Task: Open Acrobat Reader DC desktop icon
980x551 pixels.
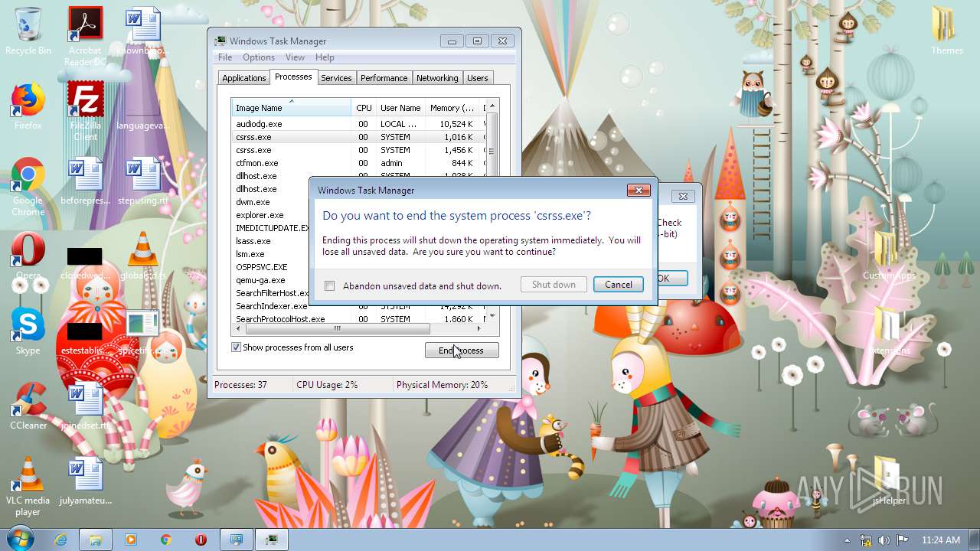Action: 86,36
